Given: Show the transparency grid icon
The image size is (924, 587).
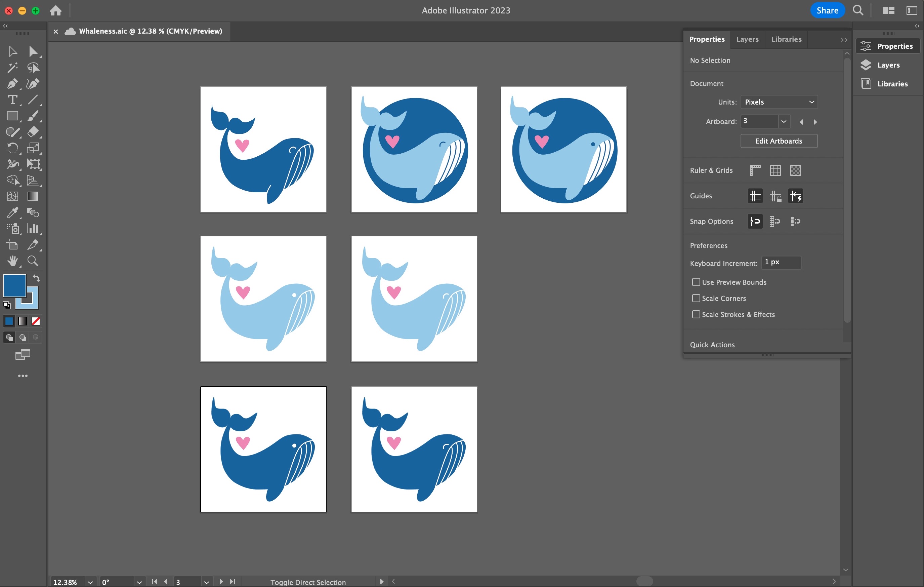Looking at the screenshot, I should tap(795, 170).
